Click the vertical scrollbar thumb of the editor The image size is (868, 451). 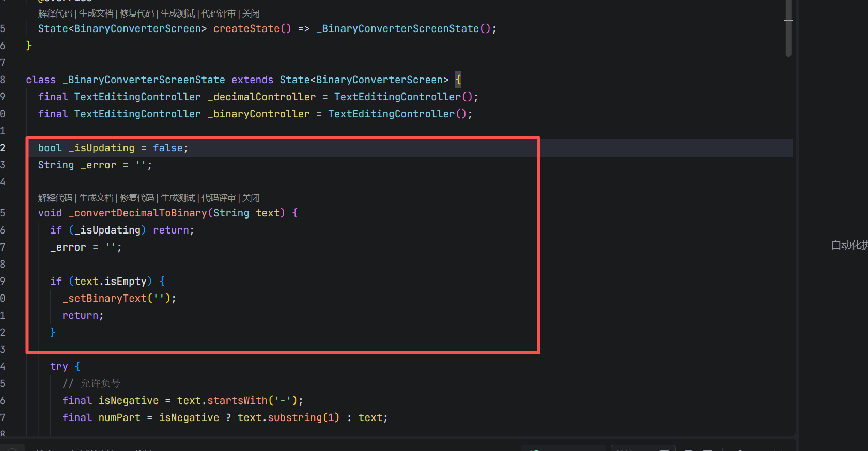click(x=788, y=28)
